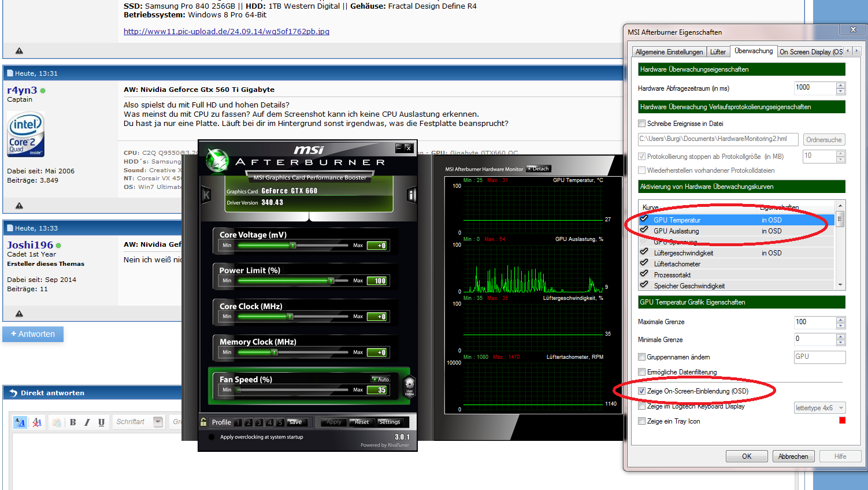This screenshot has width=868, height=490.
Task: Select the Überwachung tab
Action: pyautogui.click(x=754, y=51)
